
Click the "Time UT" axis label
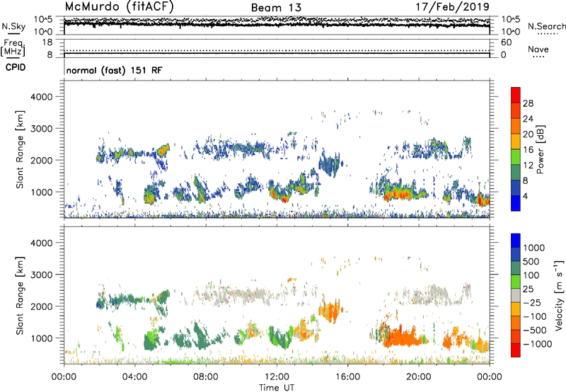click(x=277, y=388)
